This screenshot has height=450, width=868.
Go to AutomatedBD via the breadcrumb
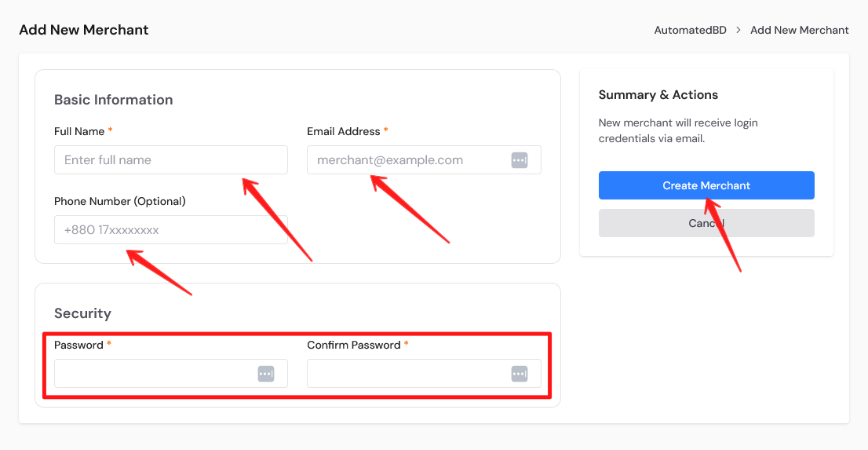(x=690, y=30)
